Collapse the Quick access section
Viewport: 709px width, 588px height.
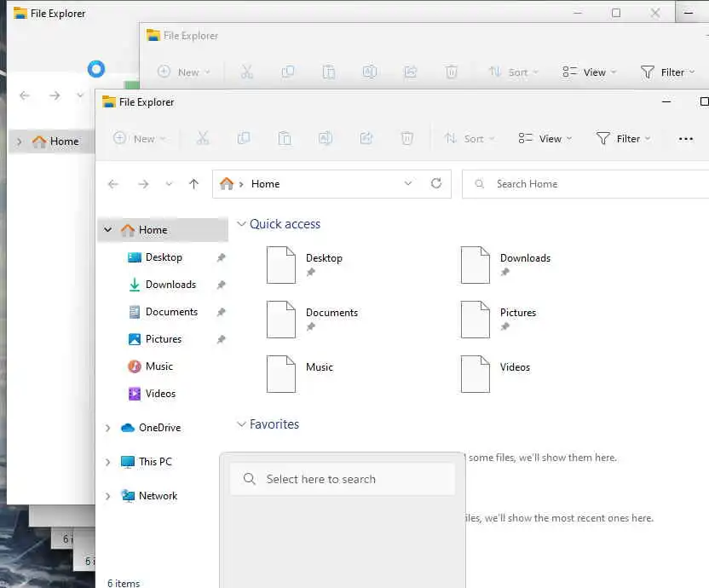(241, 224)
